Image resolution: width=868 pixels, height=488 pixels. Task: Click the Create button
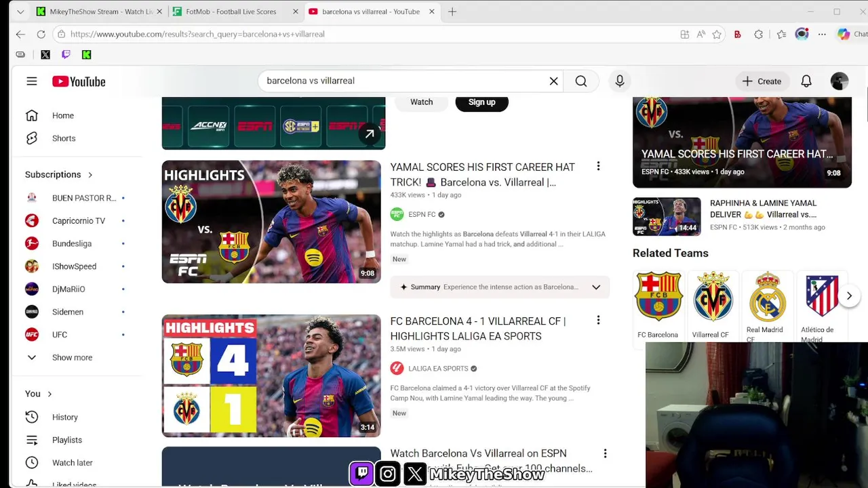(x=762, y=81)
